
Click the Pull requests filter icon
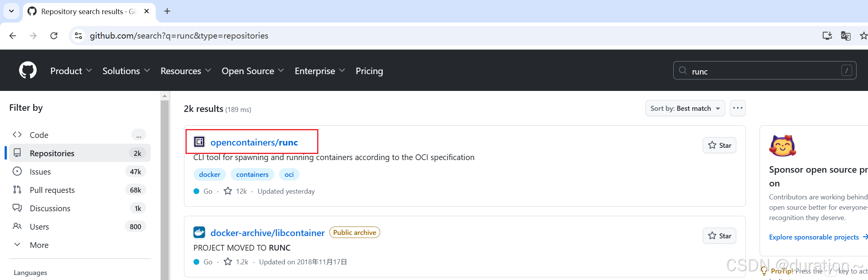coord(17,189)
